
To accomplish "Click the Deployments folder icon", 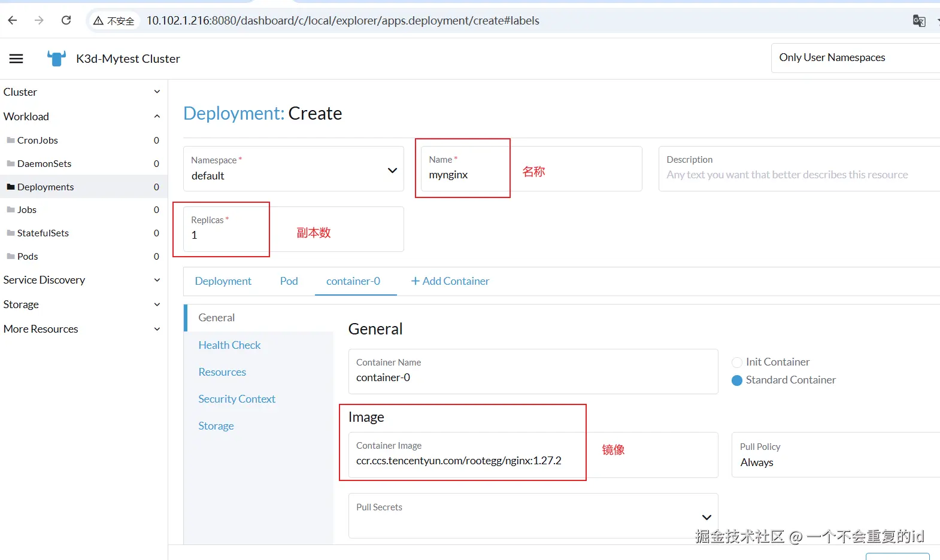I will (x=11, y=187).
